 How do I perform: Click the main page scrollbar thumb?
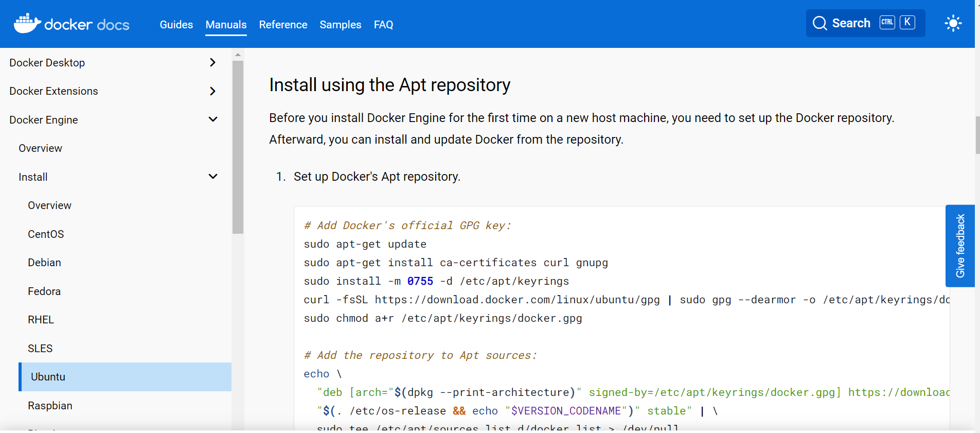click(x=977, y=135)
